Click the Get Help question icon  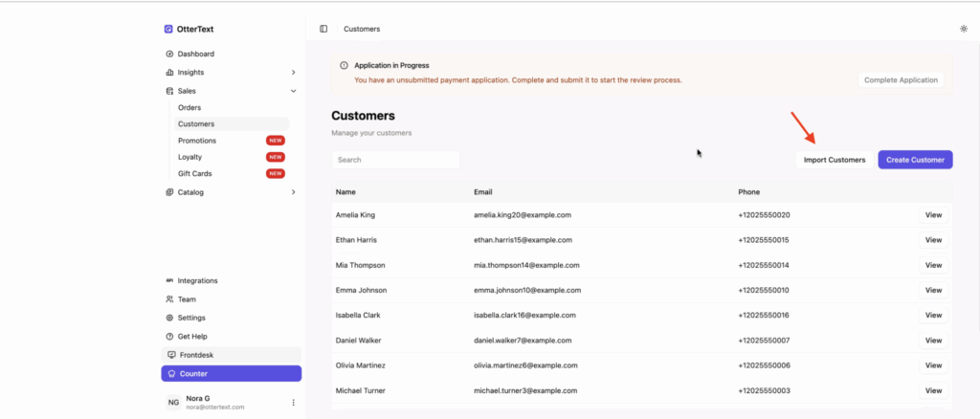(169, 337)
